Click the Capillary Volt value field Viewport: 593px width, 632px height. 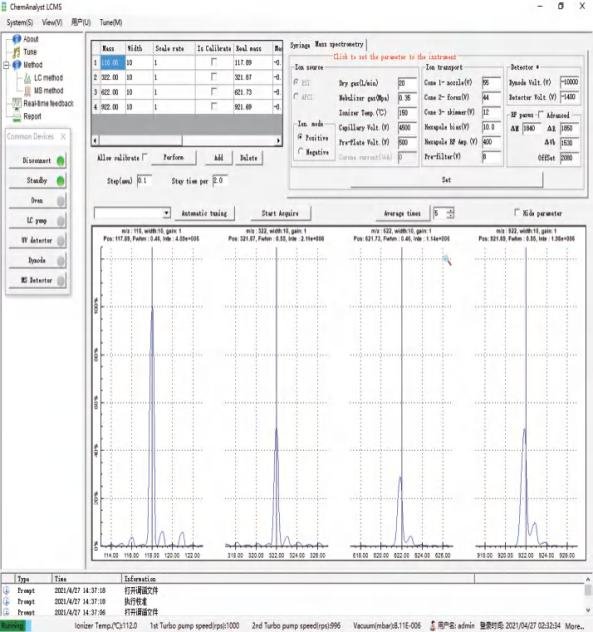tap(407, 127)
